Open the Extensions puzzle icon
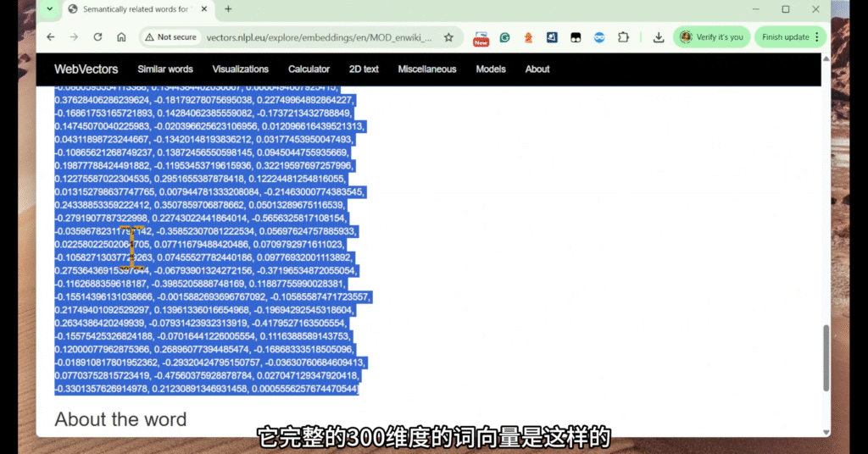Screen dimensions: 868x454 click(x=623, y=37)
